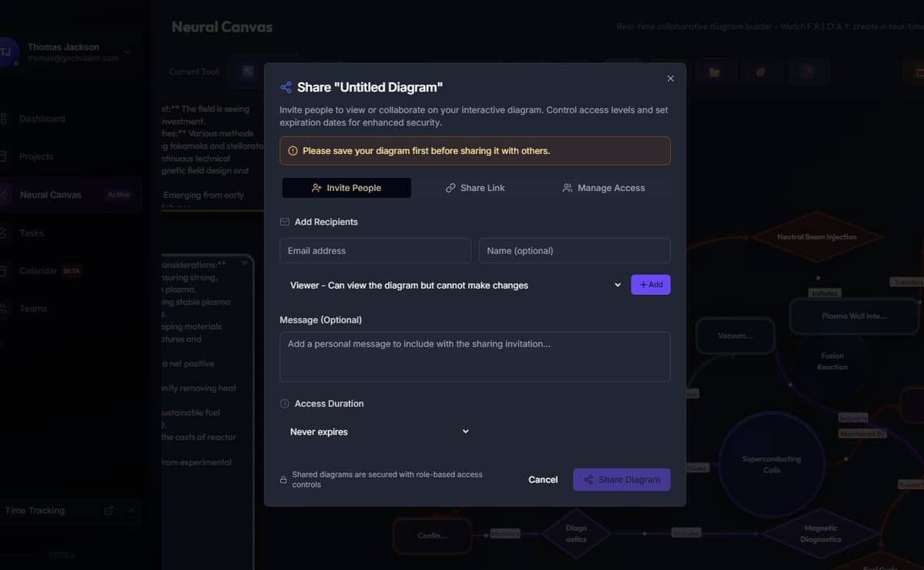Expand the Never expires duration dropdown

pyautogui.click(x=378, y=432)
